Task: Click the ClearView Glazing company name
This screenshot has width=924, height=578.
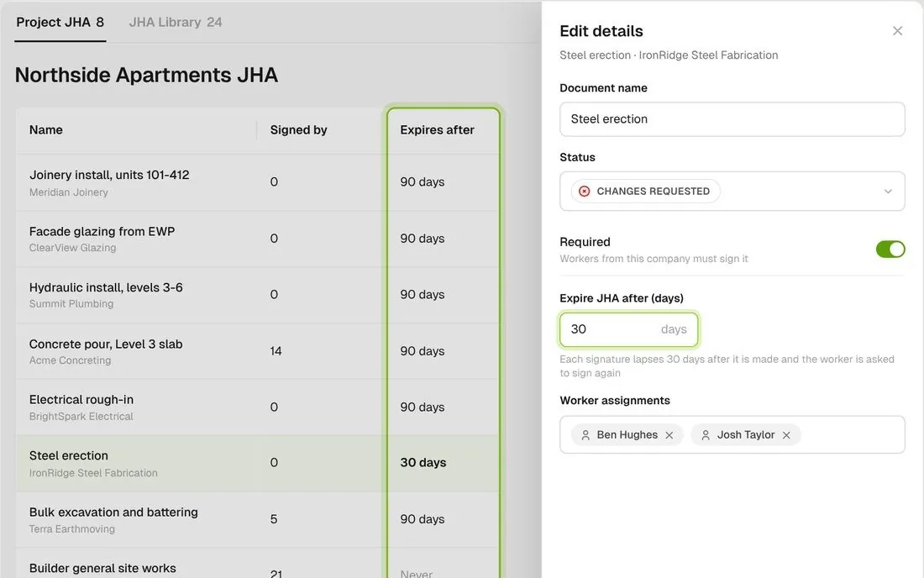Action: point(72,248)
